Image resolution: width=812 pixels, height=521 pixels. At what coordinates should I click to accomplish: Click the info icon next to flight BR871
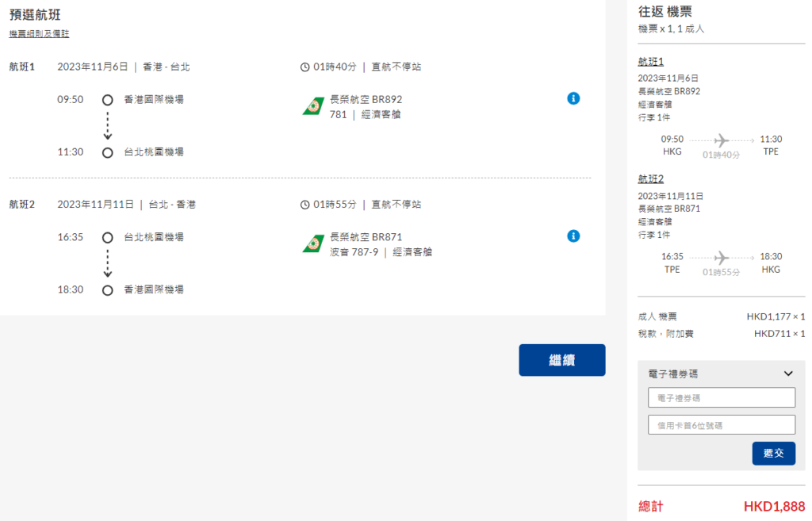[x=573, y=236]
